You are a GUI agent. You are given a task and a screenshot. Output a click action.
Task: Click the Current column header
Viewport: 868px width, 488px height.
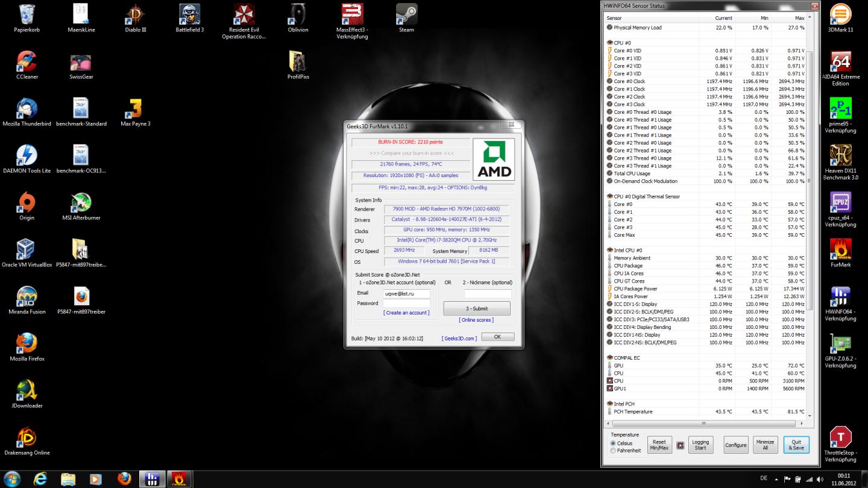(717, 18)
